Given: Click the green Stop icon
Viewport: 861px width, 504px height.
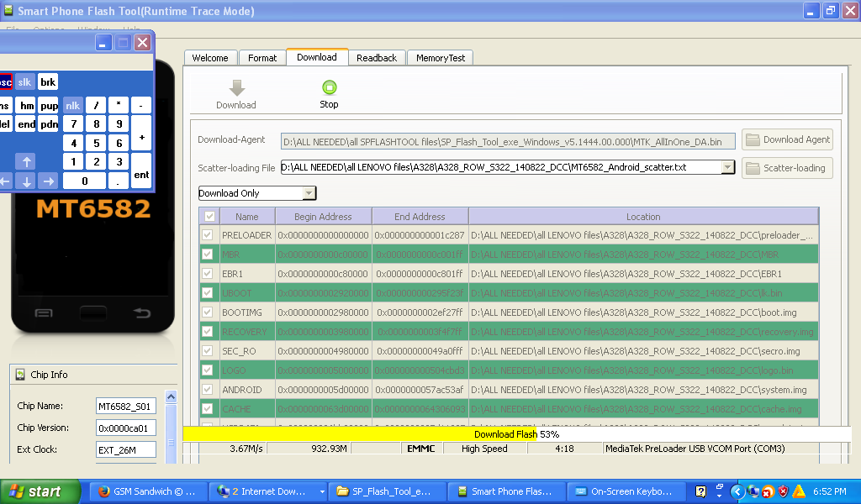Looking at the screenshot, I should pos(329,87).
